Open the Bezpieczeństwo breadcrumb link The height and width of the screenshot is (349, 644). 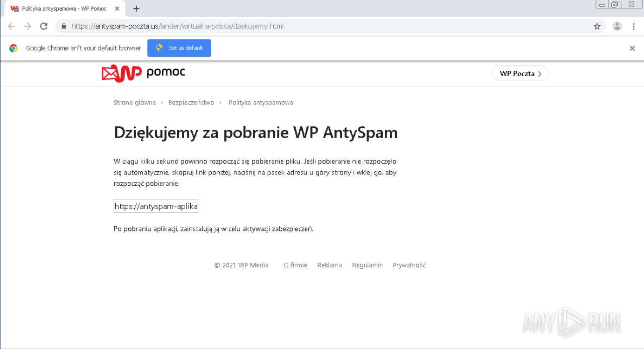[x=191, y=103]
